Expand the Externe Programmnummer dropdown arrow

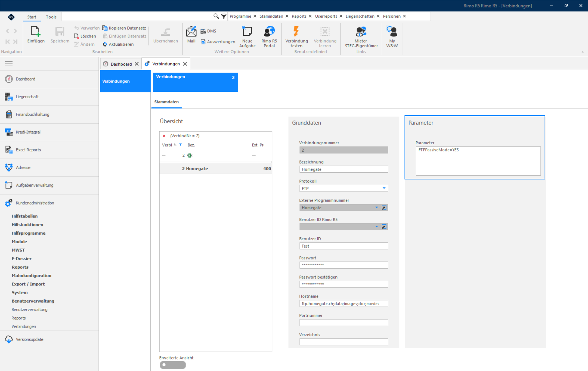[377, 207]
